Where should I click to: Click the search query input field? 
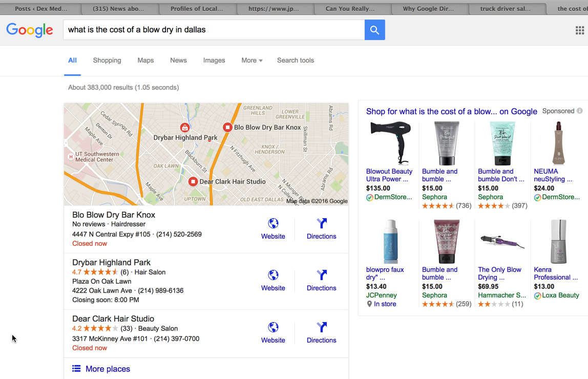(214, 30)
